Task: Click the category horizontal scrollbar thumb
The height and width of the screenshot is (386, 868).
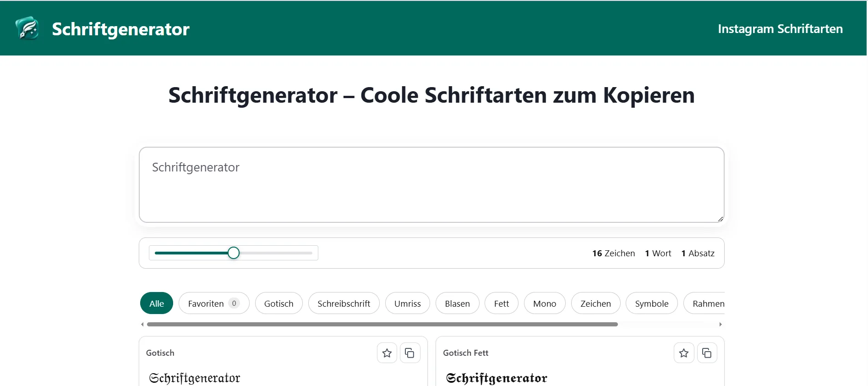Action: (x=382, y=324)
